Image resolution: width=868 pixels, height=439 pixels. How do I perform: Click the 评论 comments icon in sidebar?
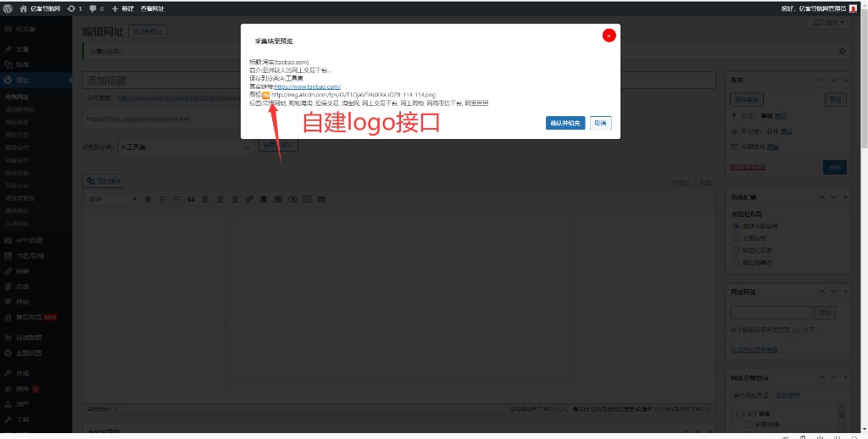pyautogui.click(x=8, y=302)
